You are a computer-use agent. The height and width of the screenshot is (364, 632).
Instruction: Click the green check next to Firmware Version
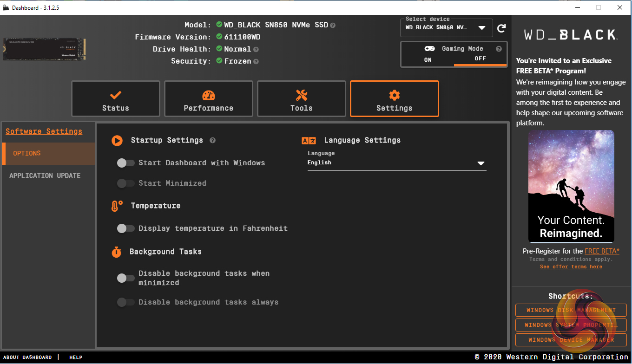(x=219, y=37)
